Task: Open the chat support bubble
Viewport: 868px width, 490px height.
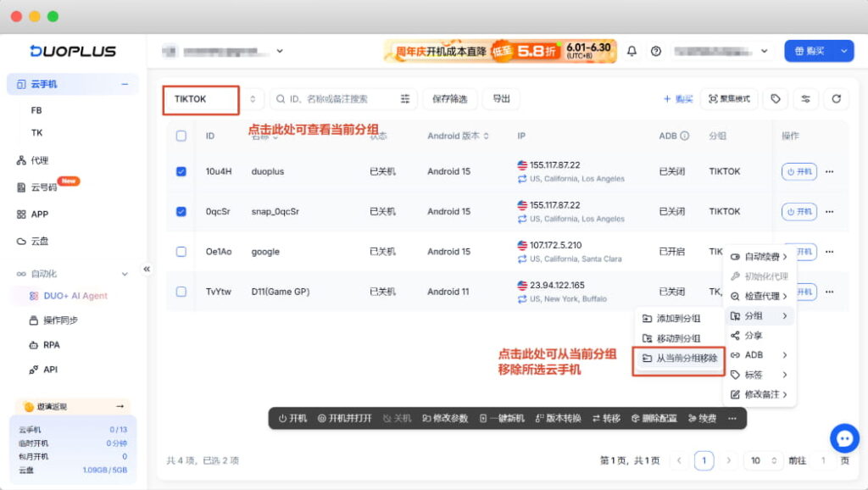Action: [844, 438]
